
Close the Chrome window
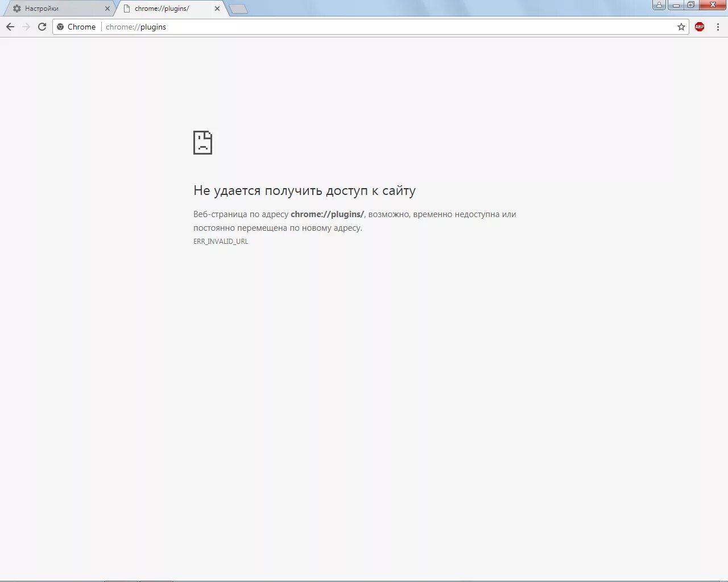coord(712,5)
